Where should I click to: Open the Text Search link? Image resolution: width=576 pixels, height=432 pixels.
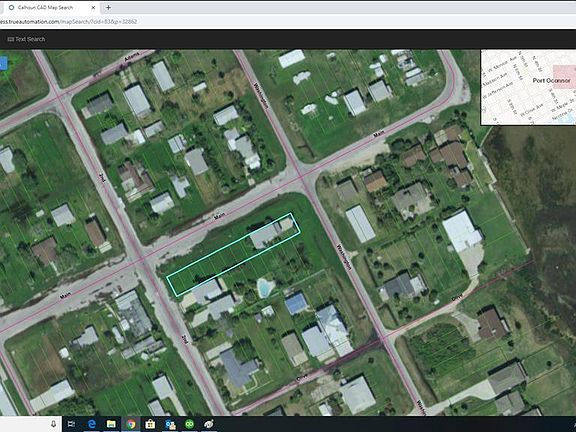pyautogui.click(x=26, y=39)
